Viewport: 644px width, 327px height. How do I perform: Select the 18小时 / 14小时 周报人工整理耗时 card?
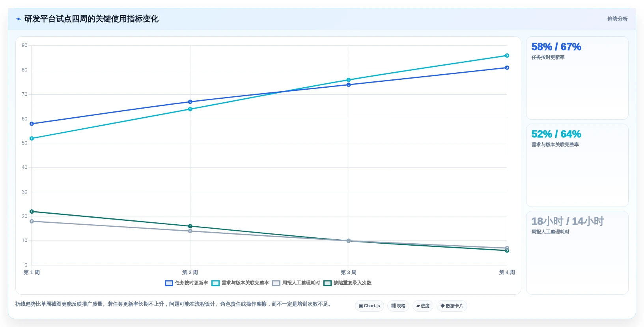(x=577, y=253)
